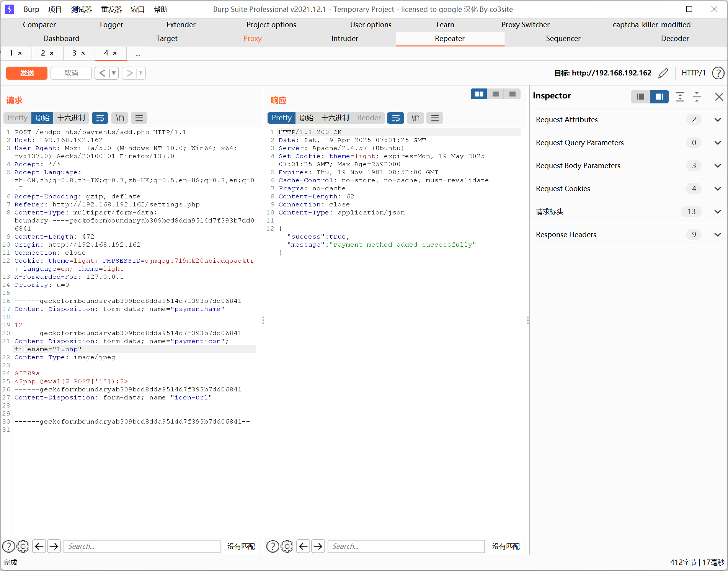Select 十六进制 hex view in the request panel
Viewport: 728px width, 571px height.
(x=71, y=118)
